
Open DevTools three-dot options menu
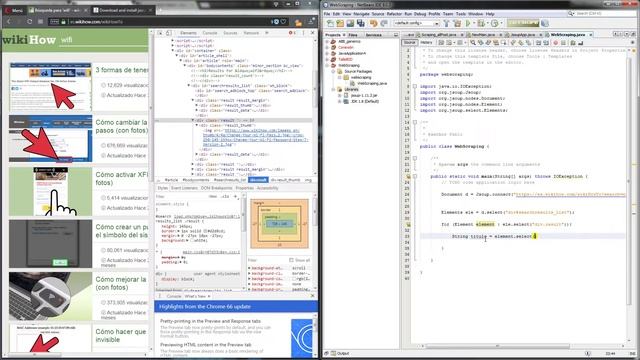303,33
